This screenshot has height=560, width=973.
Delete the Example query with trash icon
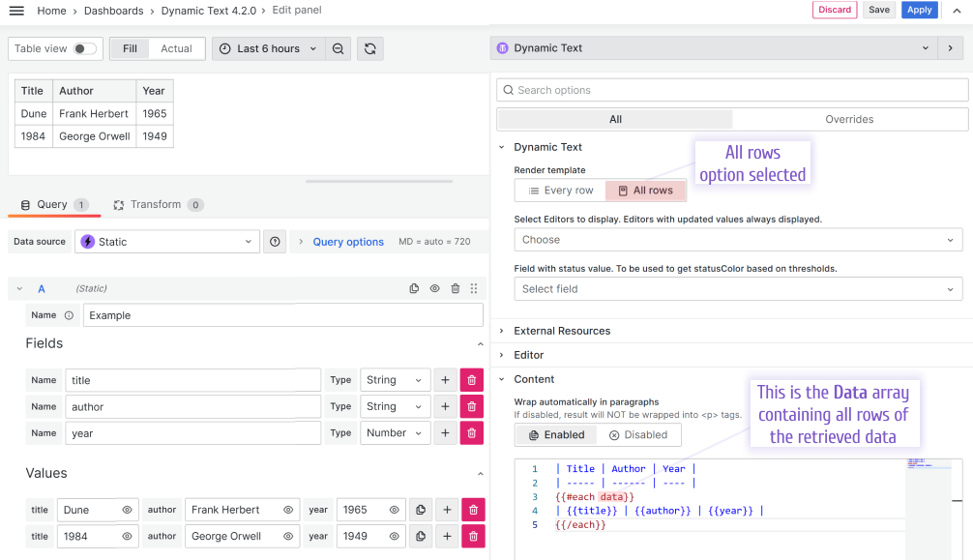(455, 288)
